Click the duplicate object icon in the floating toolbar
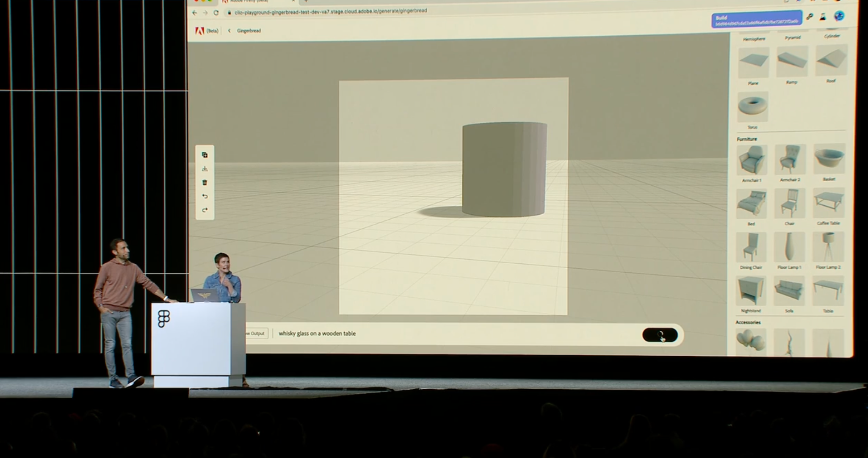The image size is (868, 458). 205,155
